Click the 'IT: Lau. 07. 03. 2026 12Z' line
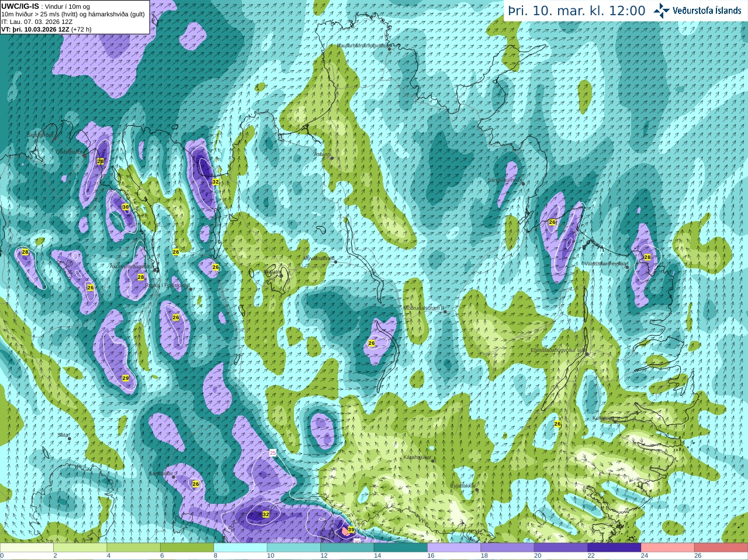This screenshot has width=748, height=560. click(x=37, y=22)
